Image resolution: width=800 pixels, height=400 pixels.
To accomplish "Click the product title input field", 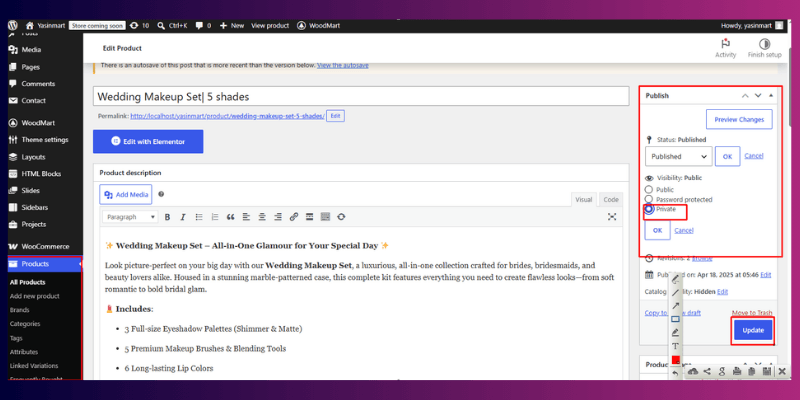I will pyautogui.click(x=361, y=96).
